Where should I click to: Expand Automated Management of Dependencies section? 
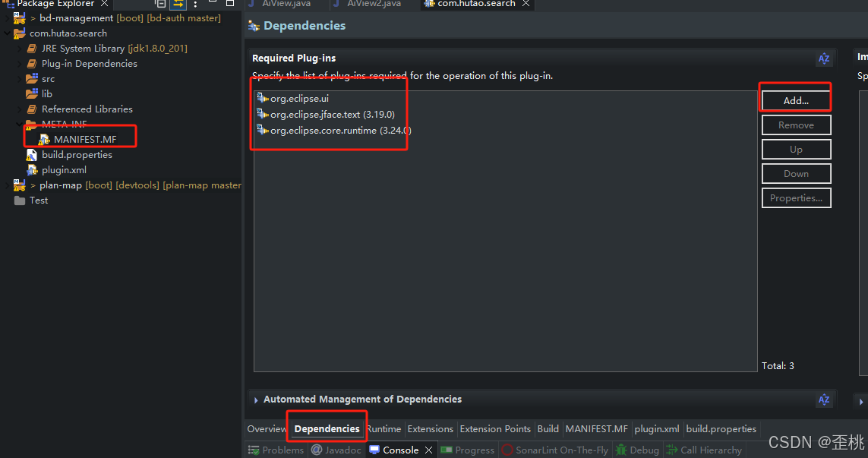256,400
